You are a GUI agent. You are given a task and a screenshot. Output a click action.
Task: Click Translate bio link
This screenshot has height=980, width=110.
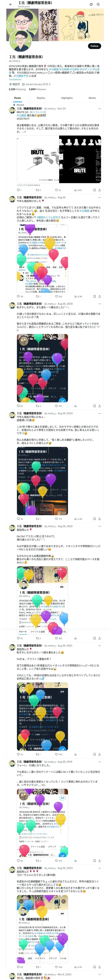(x=15, y=80)
